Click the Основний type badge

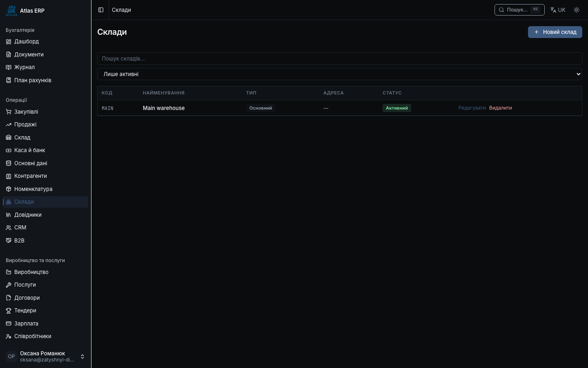261,108
